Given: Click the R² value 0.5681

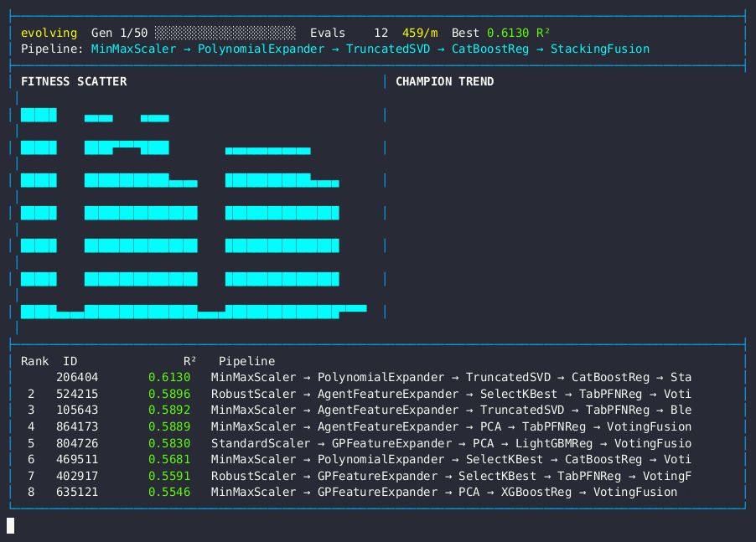Looking at the screenshot, I should [x=169, y=460].
